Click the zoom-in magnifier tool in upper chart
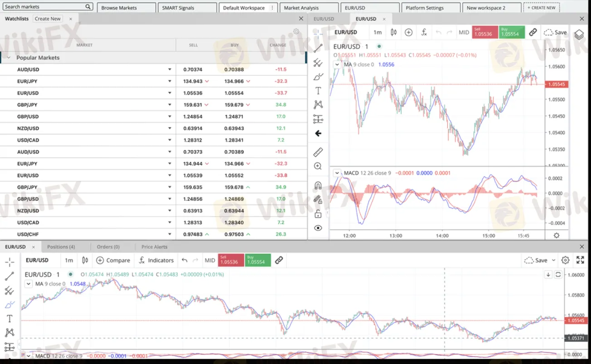 click(318, 166)
